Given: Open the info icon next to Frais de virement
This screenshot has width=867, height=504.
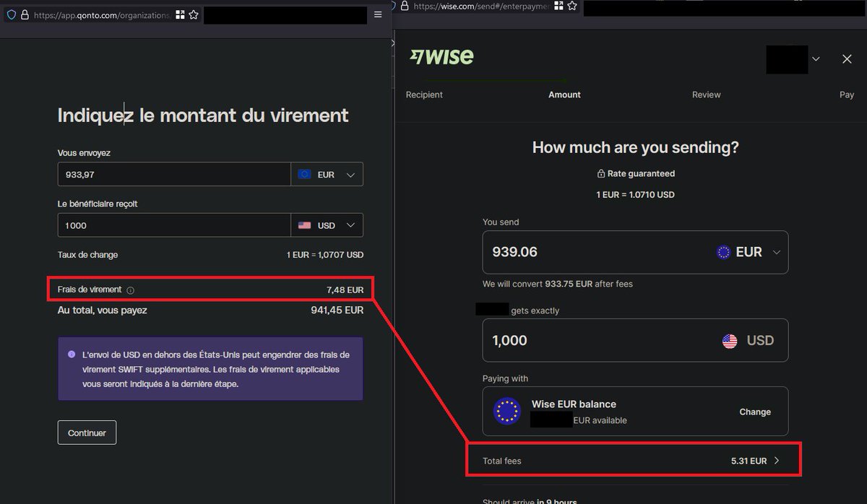Looking at the screenshot, I should pyautogui.click(x=131, y=290).
